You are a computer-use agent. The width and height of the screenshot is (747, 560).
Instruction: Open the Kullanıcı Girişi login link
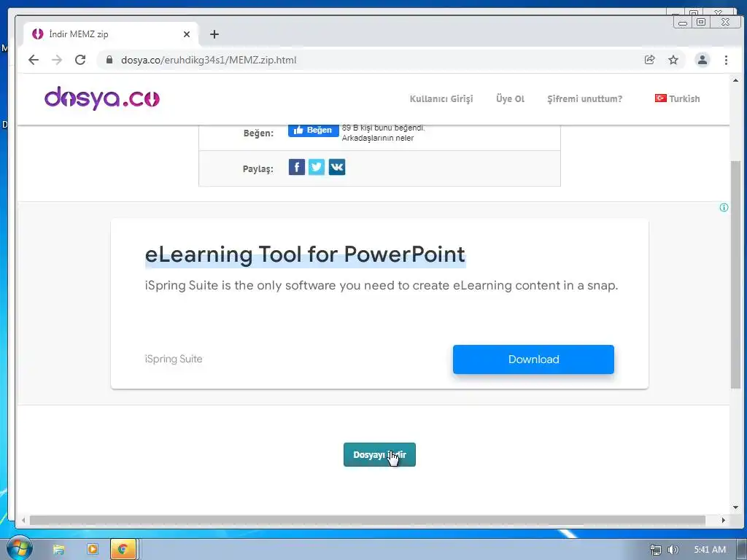click(441, 99)
